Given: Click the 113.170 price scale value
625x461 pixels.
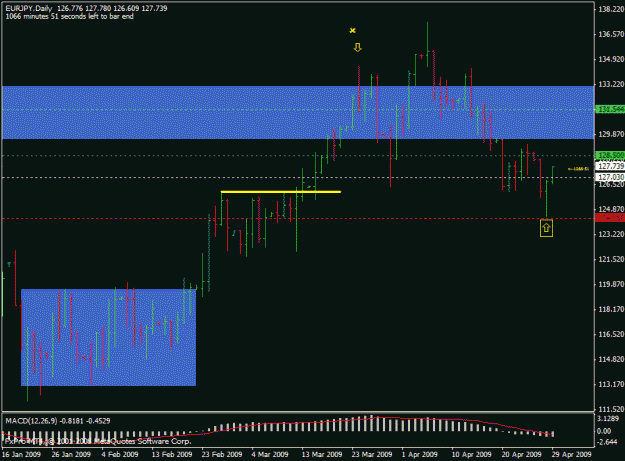Looking at the screenshot, I should [611, 385].
